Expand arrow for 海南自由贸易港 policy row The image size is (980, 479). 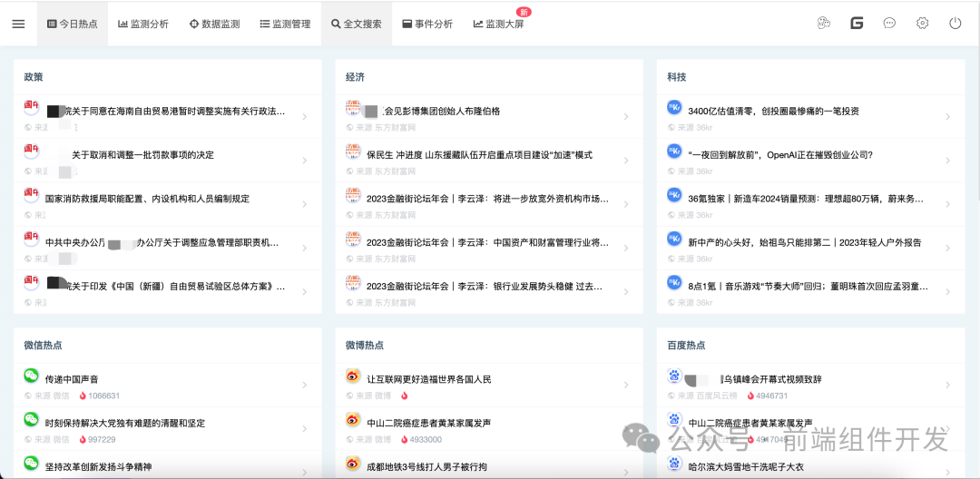304,117
